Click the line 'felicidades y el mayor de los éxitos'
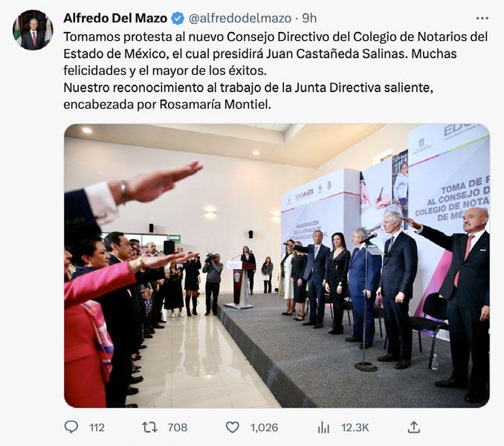Screen dimensions: 504x446 (x=165, y=71)
